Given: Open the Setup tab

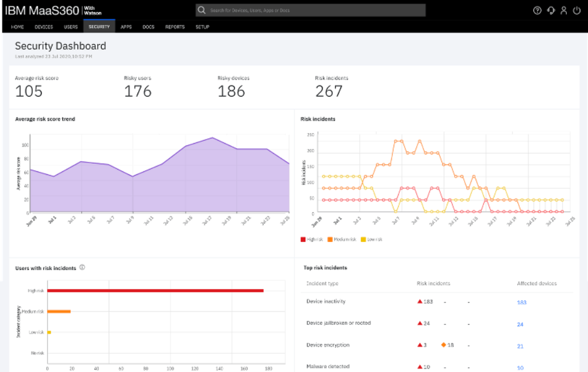Looking at the screenshot, I should 202,27.
